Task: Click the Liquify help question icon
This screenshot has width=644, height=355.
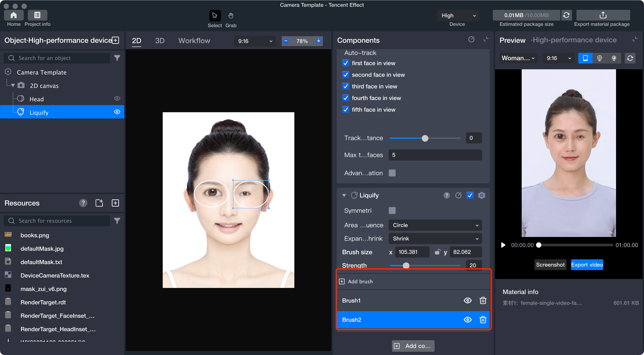Action: click(447, 195)
